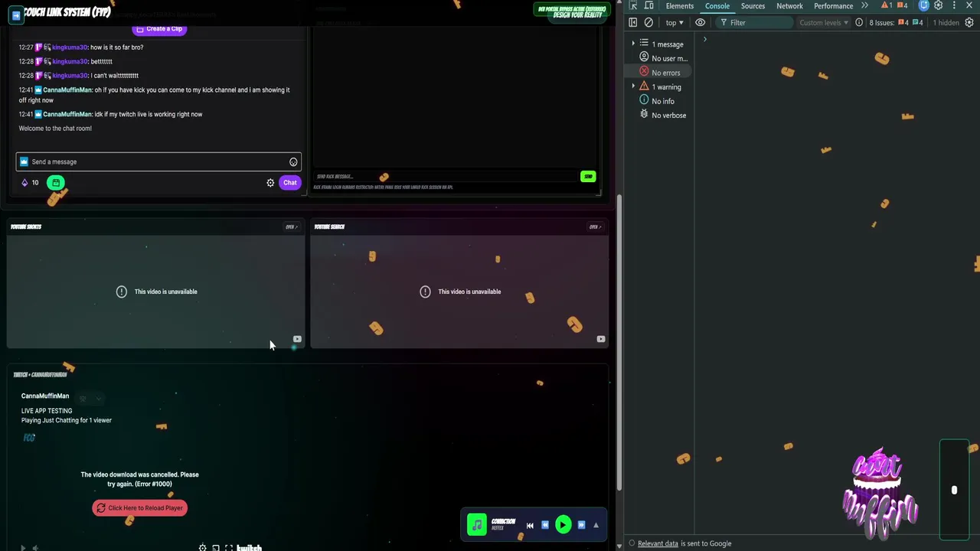Select 'No user m...' in console sidebar
This screenshot has height=551, width=980.
tap(663, 58)
